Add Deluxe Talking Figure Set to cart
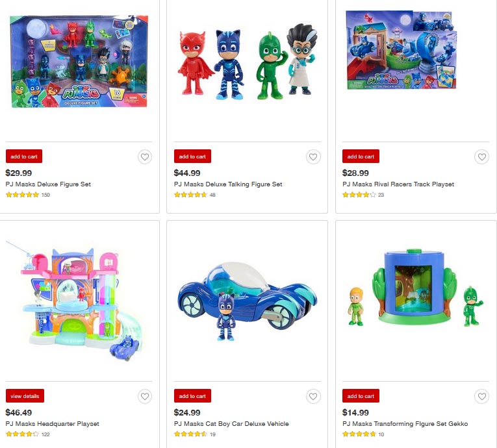Image resolution: width=497 pixels, height=448 pixels. click(192, 156)
